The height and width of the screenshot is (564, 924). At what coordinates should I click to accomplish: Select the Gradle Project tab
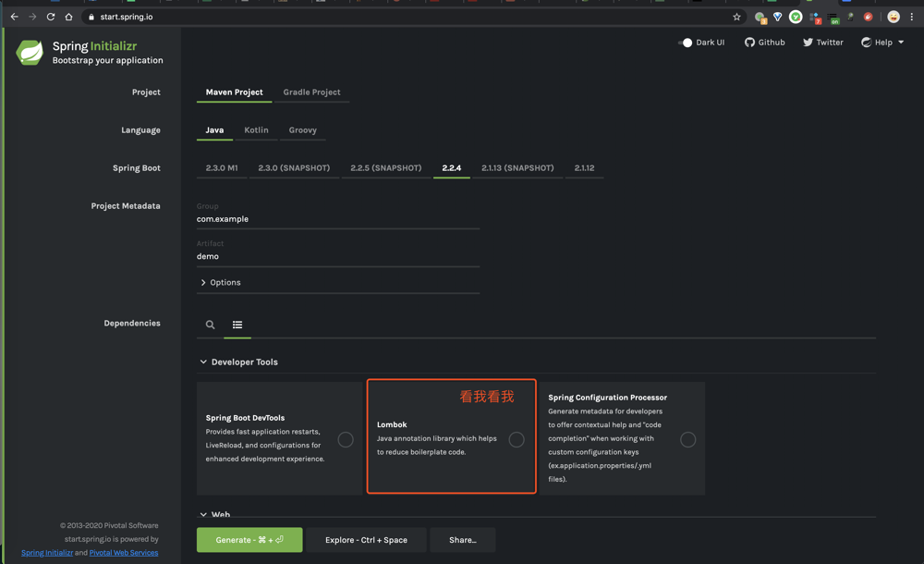click(x=311, y=92)
